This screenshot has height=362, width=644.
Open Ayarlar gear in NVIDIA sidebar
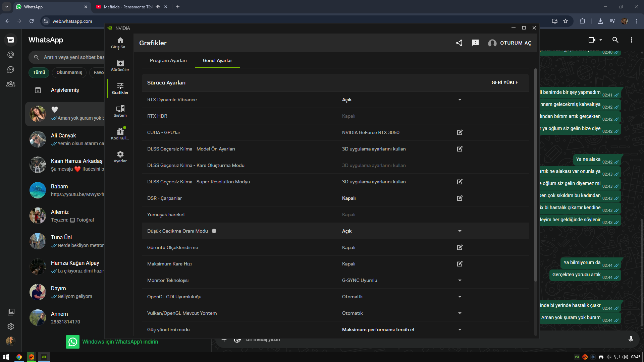[x=120, y=157]
